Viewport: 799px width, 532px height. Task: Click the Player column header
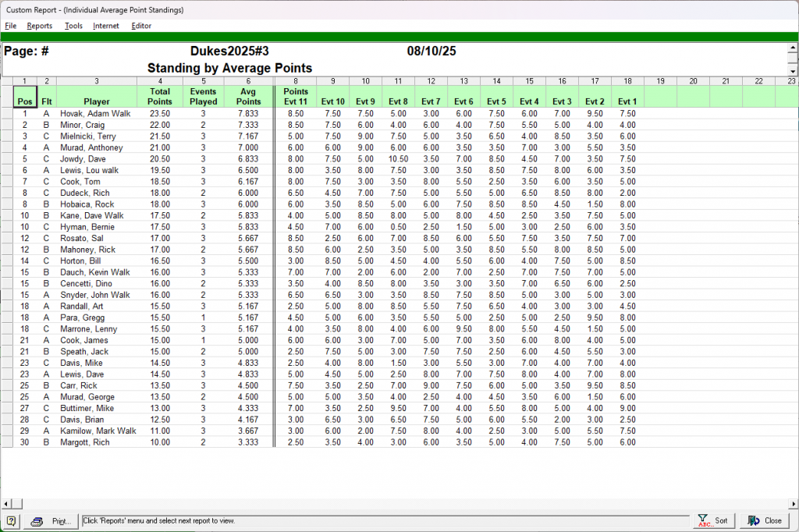[x=97, y=97]
